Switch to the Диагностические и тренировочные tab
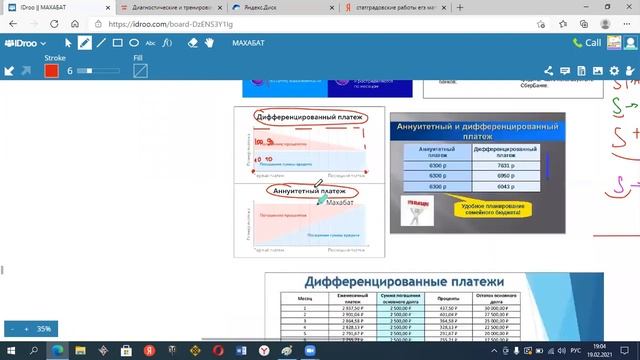 pyautogui.click(x=171, y=7)
